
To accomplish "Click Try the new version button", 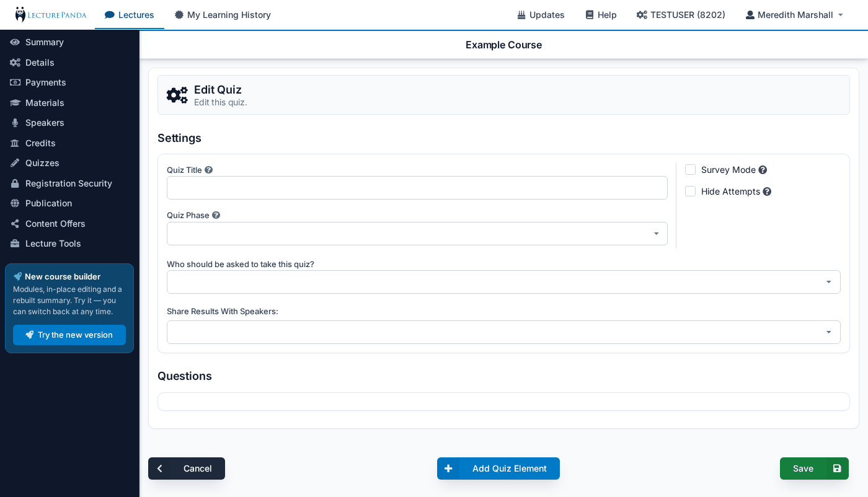I will [69, 335].
